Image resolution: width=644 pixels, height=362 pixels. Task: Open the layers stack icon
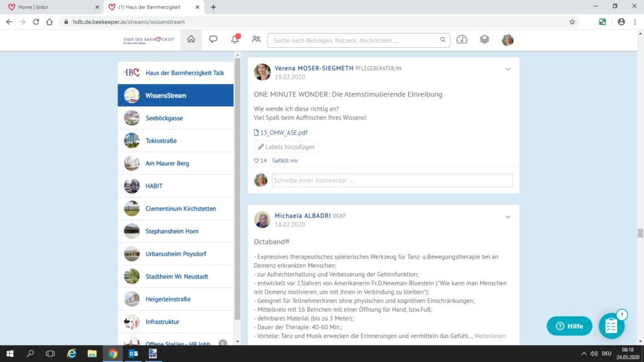[x=484, y=40]
